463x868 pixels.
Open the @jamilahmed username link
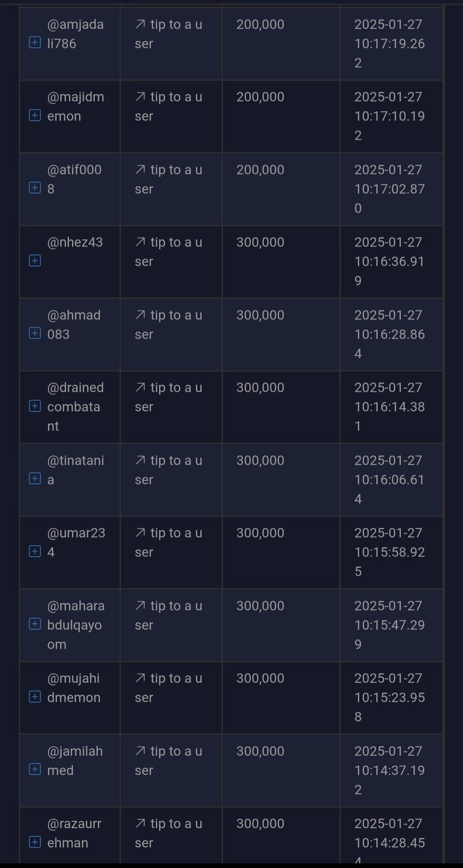click(75, 760)
